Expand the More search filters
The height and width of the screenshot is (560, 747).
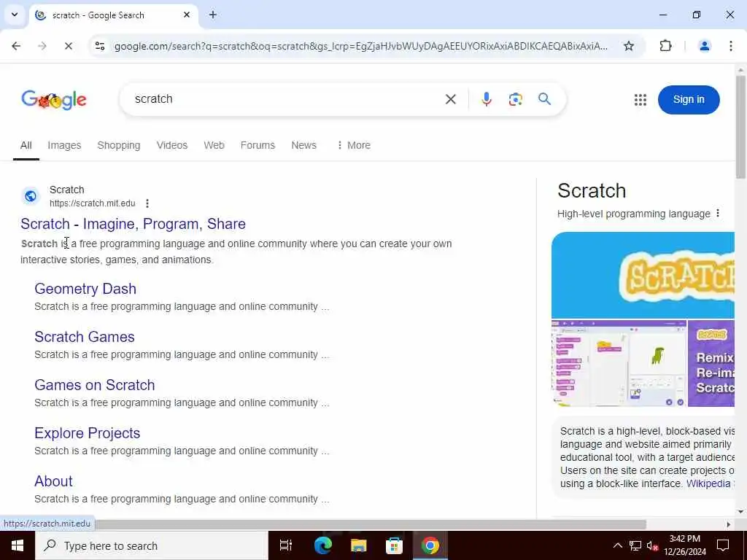click(354, 145)
